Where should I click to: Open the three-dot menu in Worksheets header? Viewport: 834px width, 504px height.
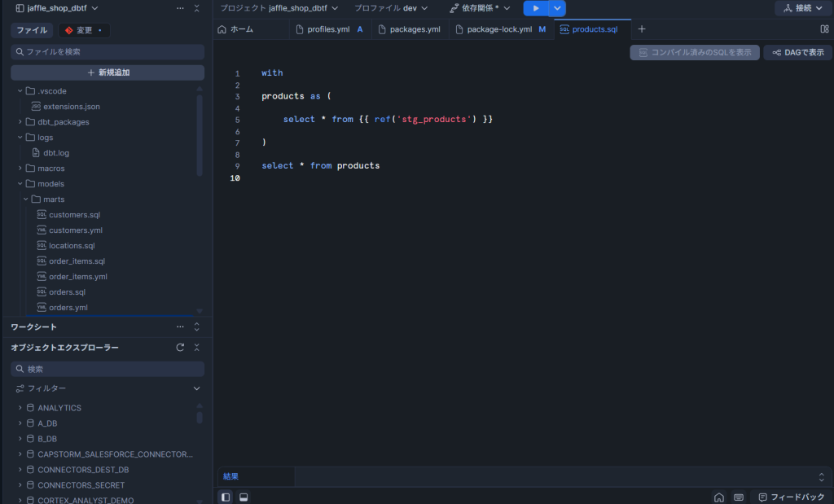tap(180, 327)
